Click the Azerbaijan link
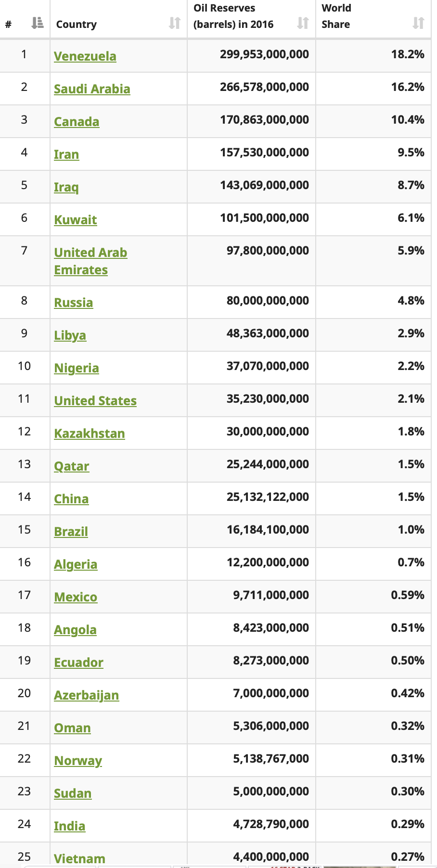This screenshot has height=868, width=437. [87, 695]
